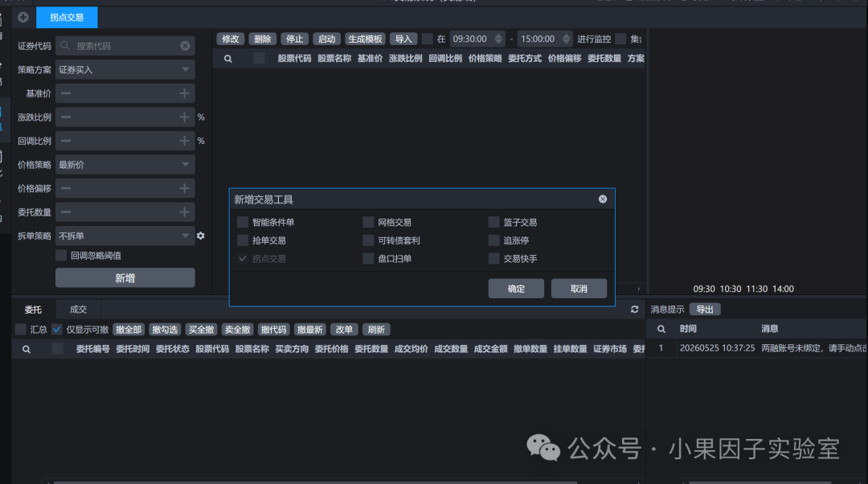Select all rows checkbox in 委托 table

(57, 349)
